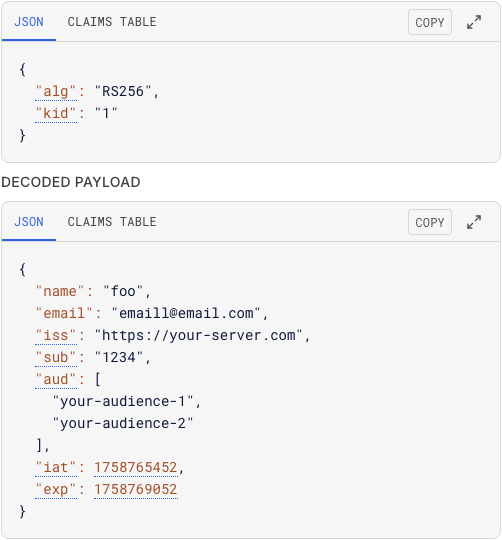
Task: Click the iat timestamp value 1758765452
Action: (136, 468)
